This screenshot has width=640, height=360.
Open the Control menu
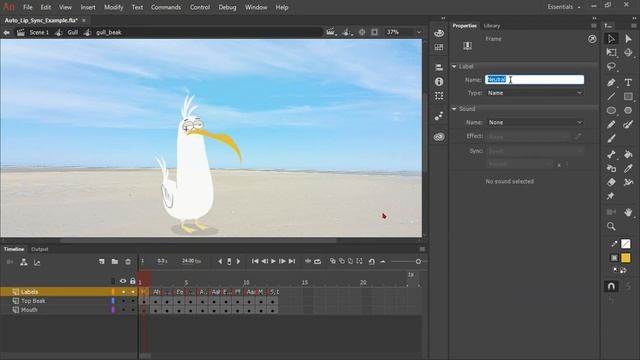pyautogui.click(x=200, y=7)
